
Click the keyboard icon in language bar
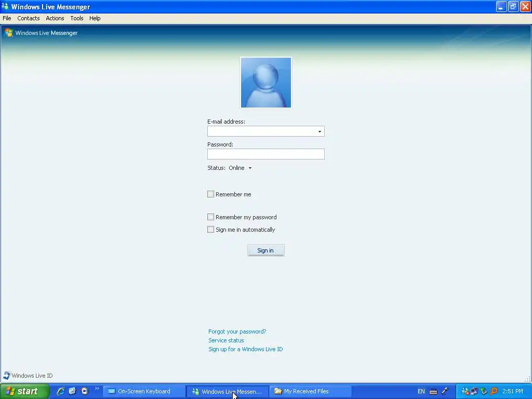pos(433,392)
